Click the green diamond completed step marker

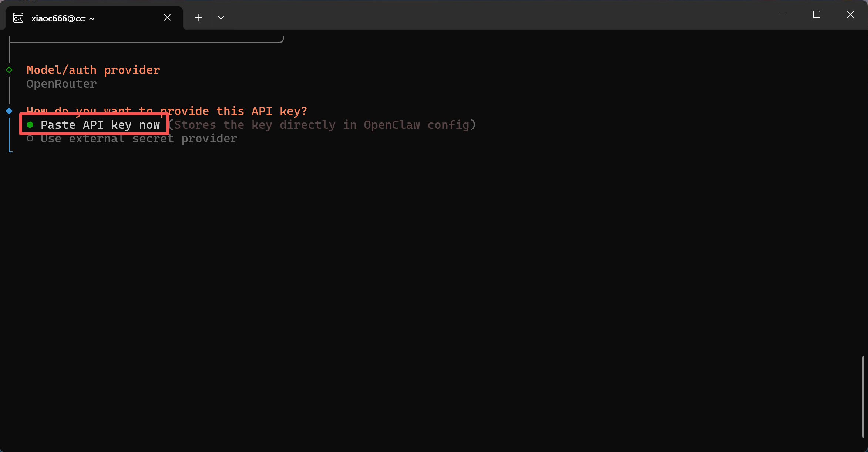tap(9, 70)
